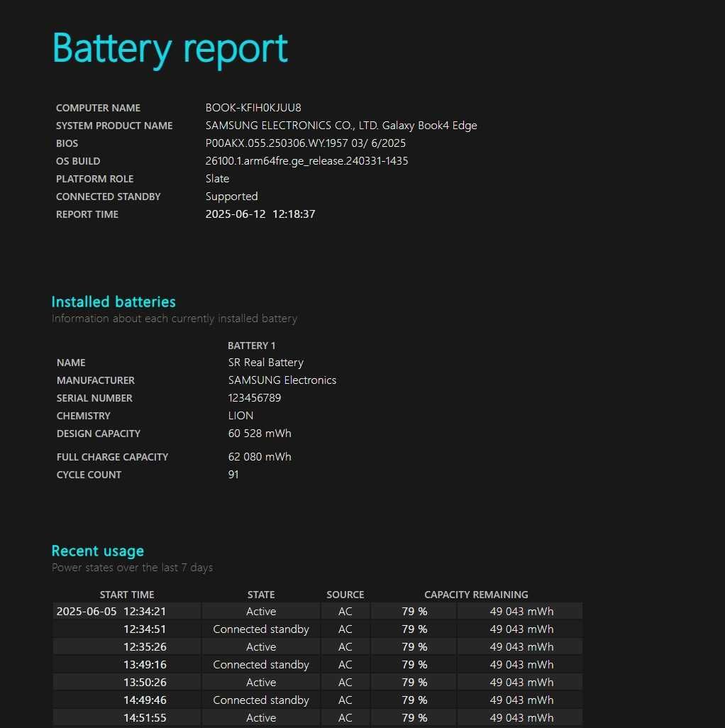Image resolution: width=725 pixels, height=728 pixels.
Task: Click the Installed batteries heading
Action: 114,302
